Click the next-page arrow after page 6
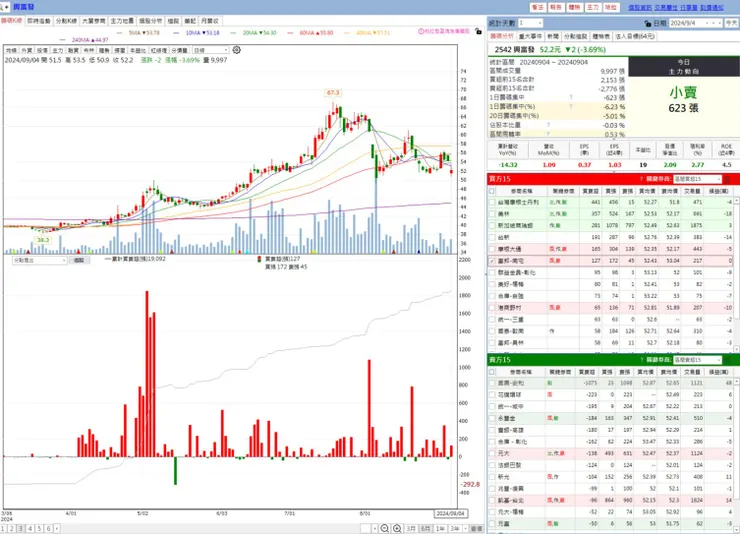The image size is (740, 534). (57, 529)
